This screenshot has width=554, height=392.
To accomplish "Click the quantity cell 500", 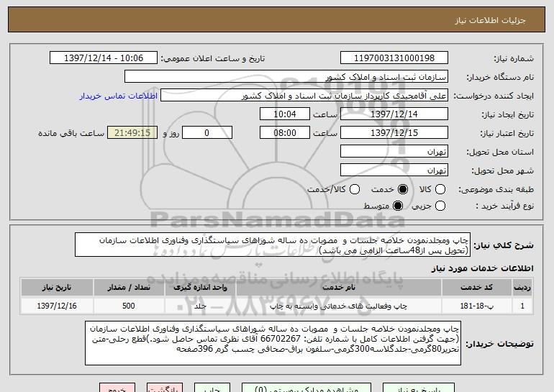I will [129, 306].
